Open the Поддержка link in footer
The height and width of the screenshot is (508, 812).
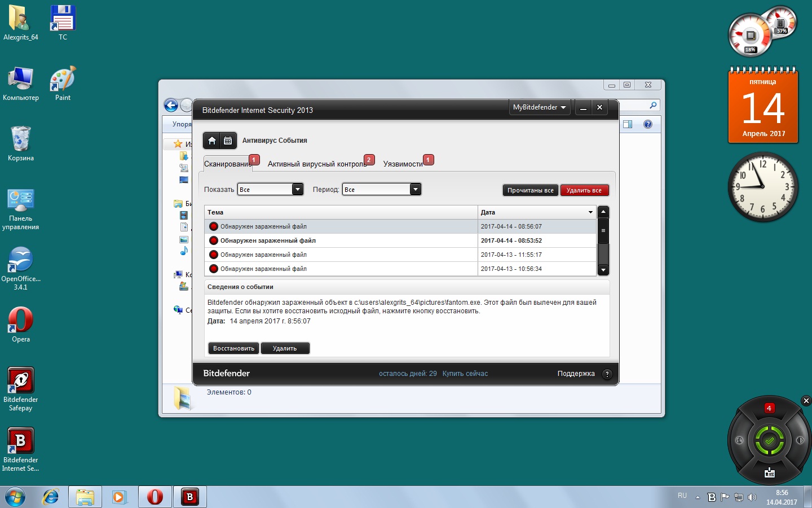(x=576, y=374)
